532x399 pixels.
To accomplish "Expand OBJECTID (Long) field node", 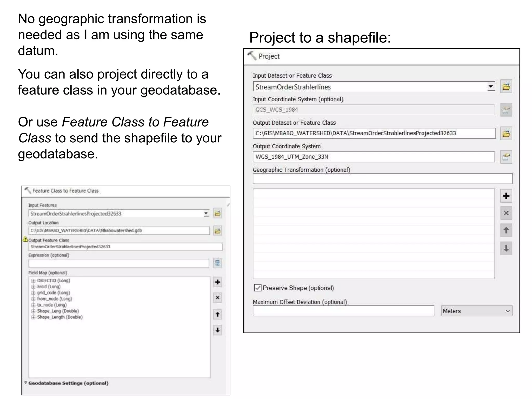I will (34, 281).
